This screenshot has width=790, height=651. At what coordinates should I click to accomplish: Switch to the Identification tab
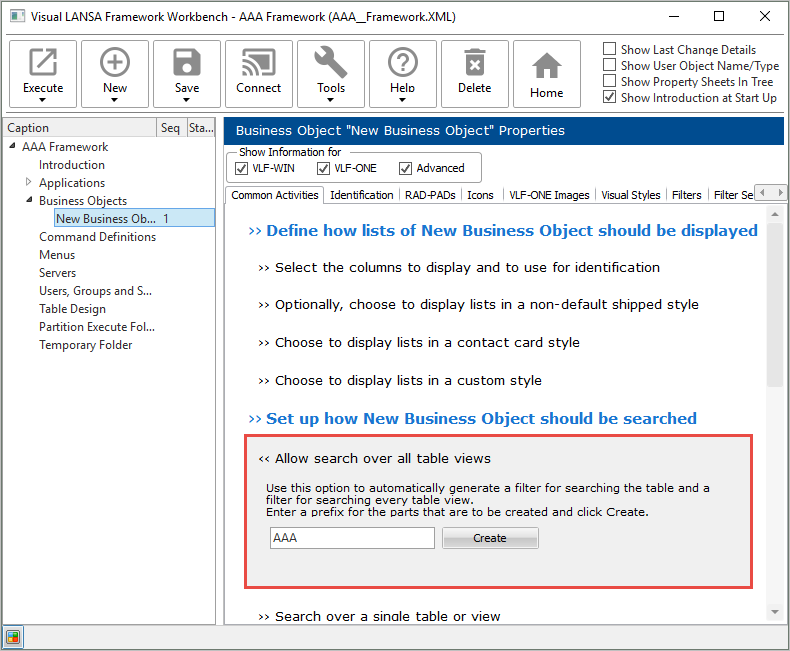pos(361,195)
